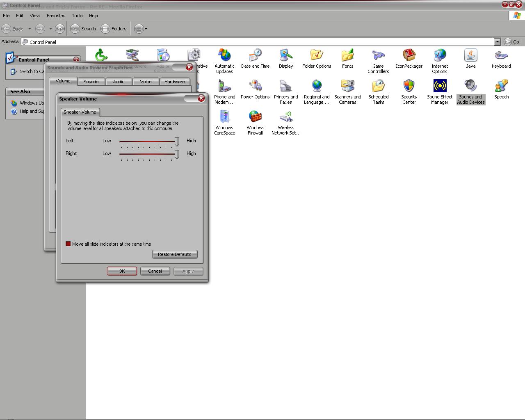The width and height of the screenshot is (525, 420).
Task: Close Sounds and Audio Devices Properties
Action: [x=189, y=67]
